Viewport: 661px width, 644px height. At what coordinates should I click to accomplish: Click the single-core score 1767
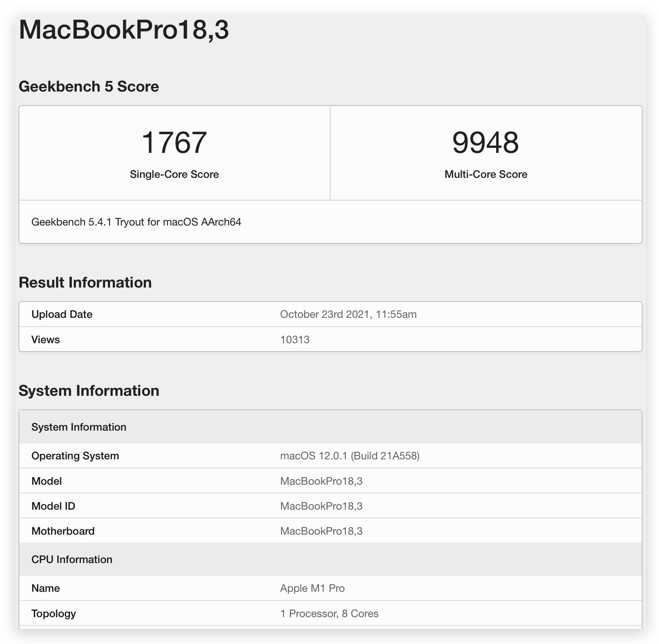pyautogui.click(x=174, y=142)
